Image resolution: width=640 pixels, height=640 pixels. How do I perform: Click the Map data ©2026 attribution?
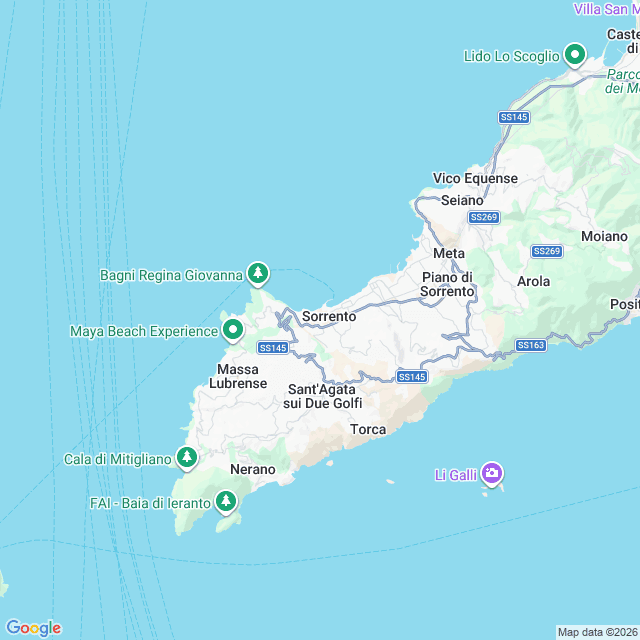[598, 632]
